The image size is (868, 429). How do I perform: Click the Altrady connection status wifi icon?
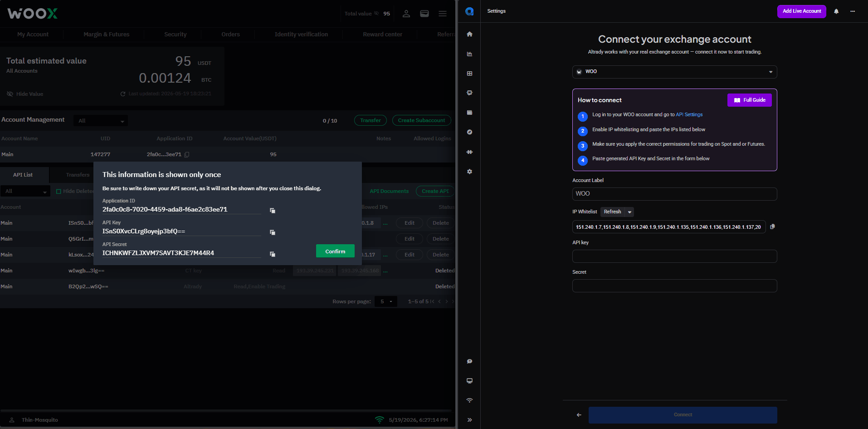point(469,400)
